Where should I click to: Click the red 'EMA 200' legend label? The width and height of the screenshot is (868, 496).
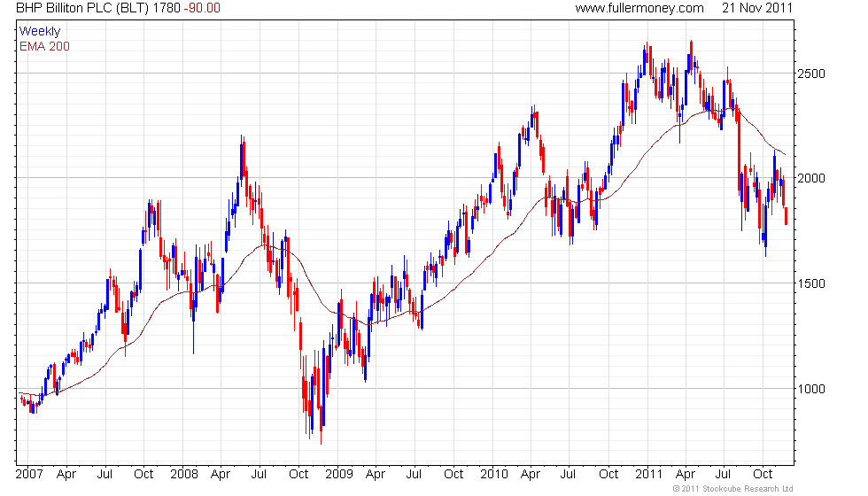click(x=44, y=46)
